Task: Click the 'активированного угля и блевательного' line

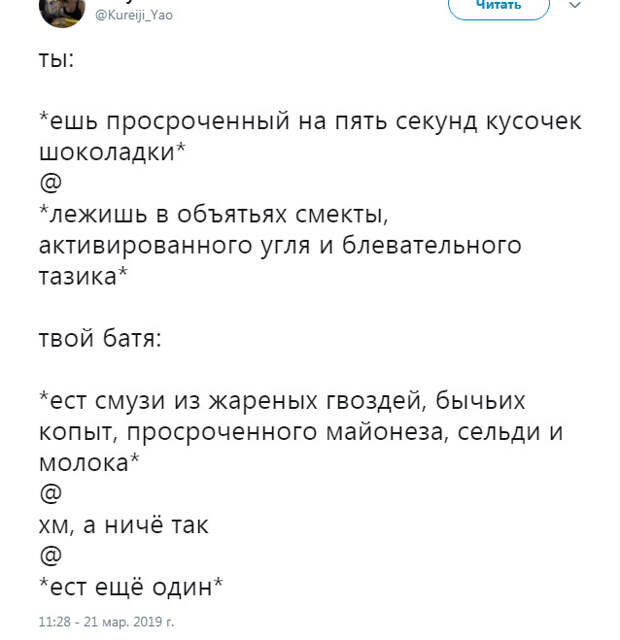Action: 280,245
